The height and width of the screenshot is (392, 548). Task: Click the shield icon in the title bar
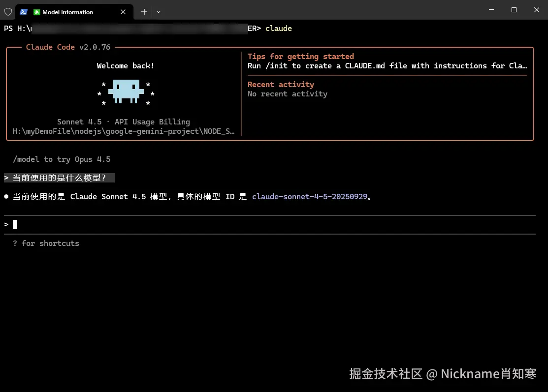click(x=8, y=12)
